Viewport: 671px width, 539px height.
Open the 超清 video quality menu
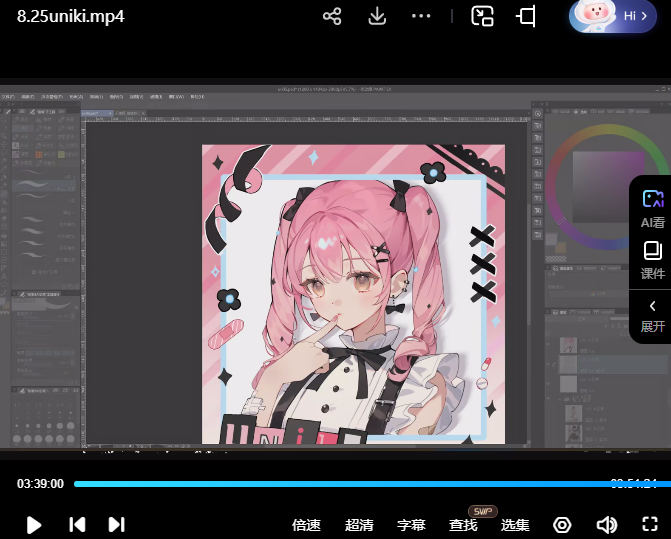click(x=359, y=525)
